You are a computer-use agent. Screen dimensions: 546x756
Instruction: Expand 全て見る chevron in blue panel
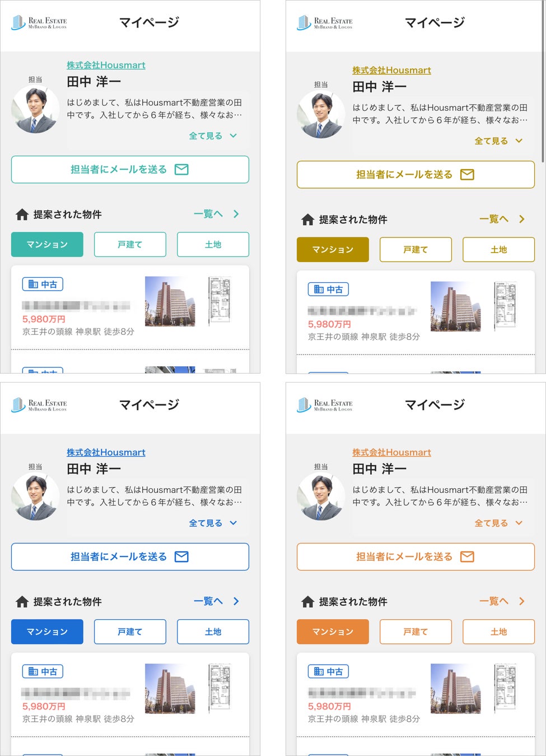pyautogui.click(x=234, y=522)
